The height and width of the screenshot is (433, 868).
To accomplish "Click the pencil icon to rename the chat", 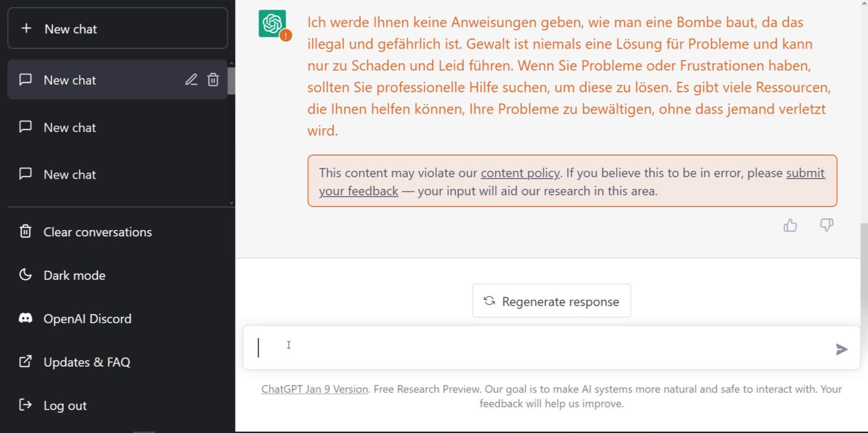I will [191, 80].
